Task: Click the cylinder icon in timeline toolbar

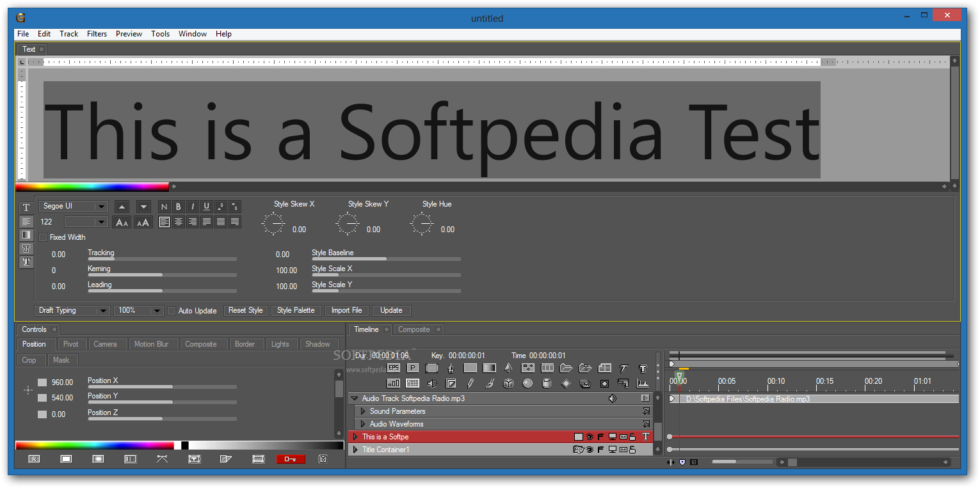Action: click(547, 383)
